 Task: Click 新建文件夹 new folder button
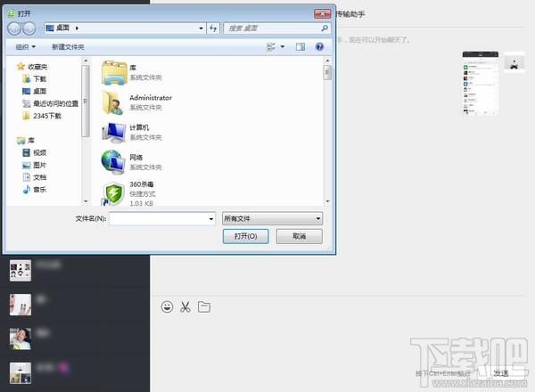point(68,46)
